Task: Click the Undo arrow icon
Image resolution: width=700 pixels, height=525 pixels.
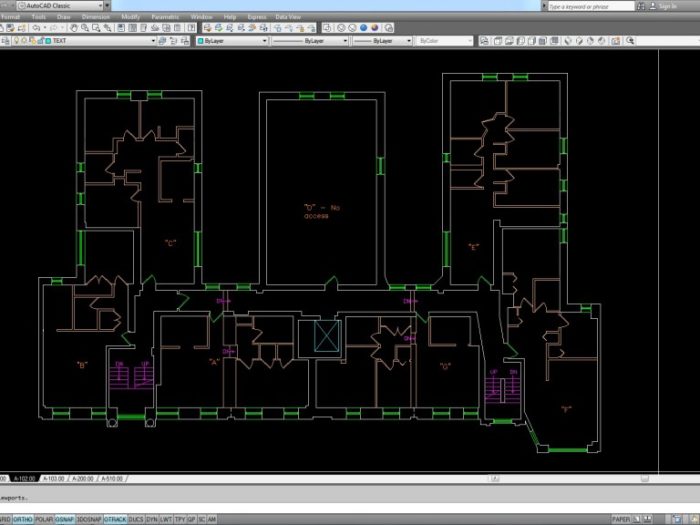Action: coord(37,28)
